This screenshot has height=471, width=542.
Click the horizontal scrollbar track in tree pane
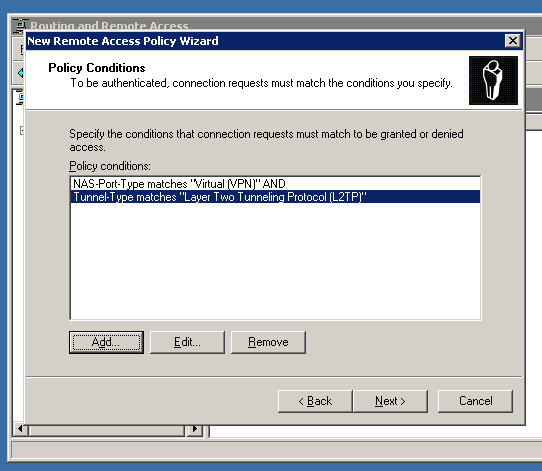(107, 430)
